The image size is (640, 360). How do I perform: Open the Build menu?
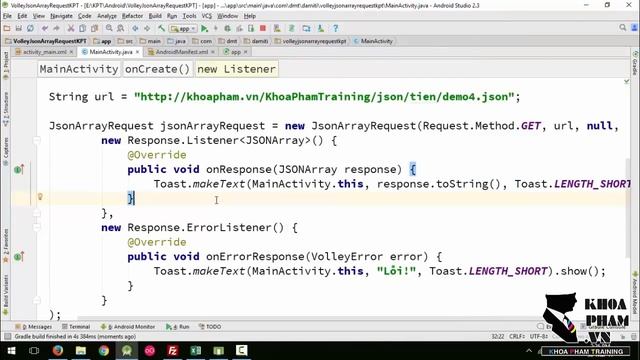click(155, 16)
